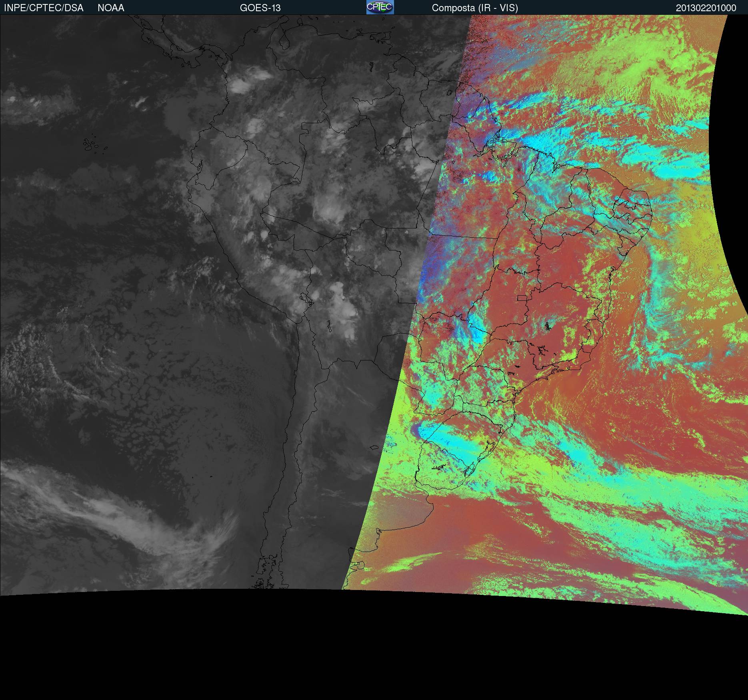Click the Lake Titicaca outline
Image resolution: width=748 pixels, height=700 pixels.
tap(306, 298)
